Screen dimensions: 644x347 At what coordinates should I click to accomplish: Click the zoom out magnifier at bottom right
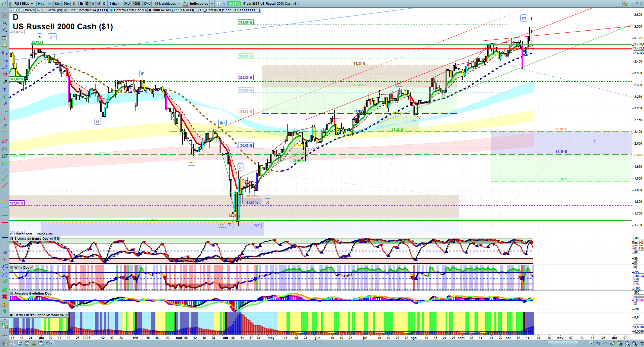coord(627,343)
